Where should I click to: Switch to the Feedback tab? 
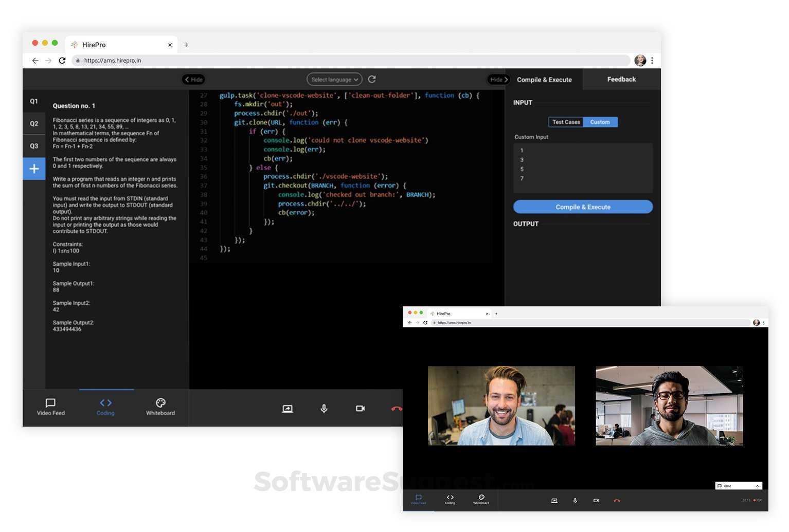pos(621,80)
